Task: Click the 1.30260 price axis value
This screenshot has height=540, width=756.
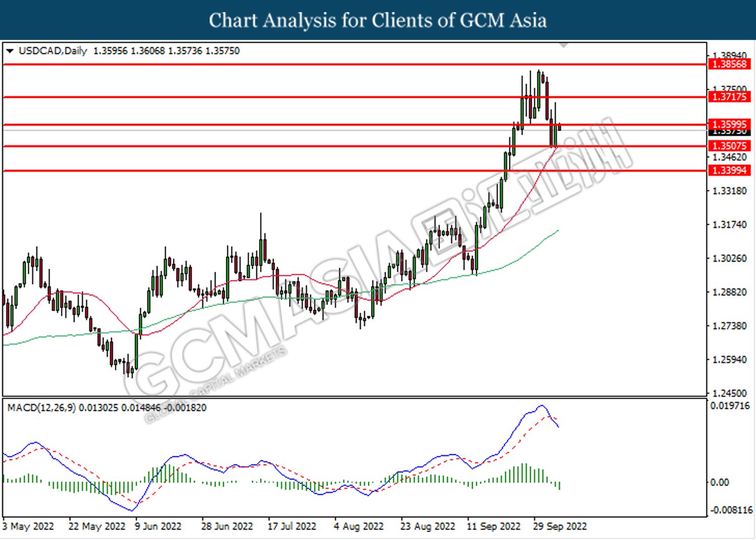Action: pyautogui.click(x=729, y=259)
